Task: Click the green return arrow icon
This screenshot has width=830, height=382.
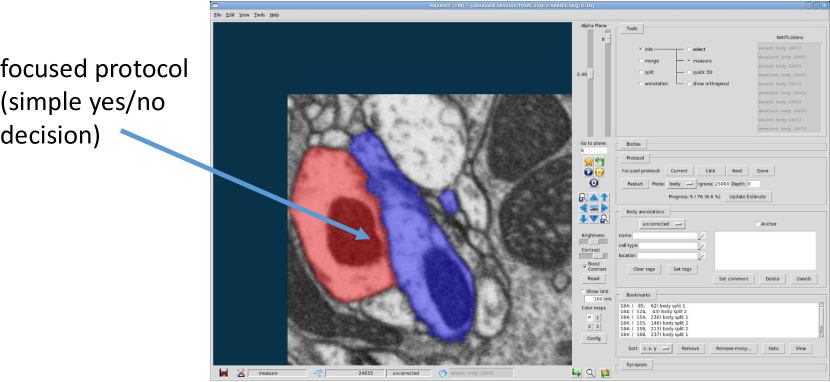Action: (x=600, y=162)
